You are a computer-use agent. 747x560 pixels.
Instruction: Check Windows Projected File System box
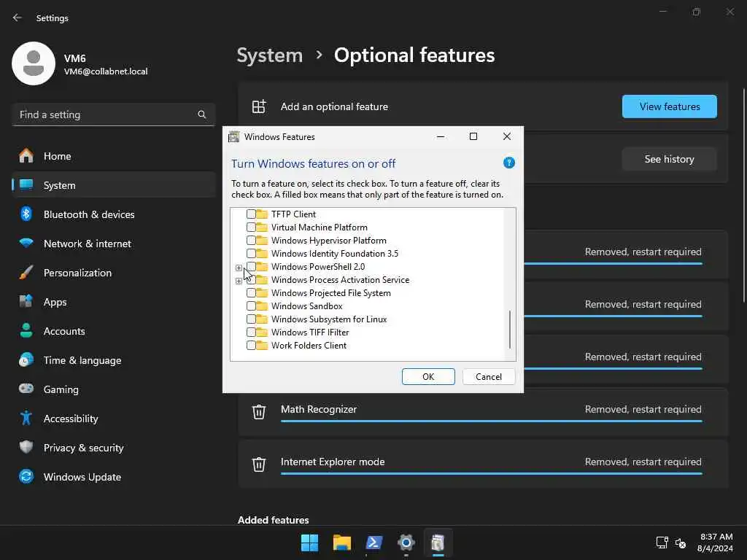[251, 293]
